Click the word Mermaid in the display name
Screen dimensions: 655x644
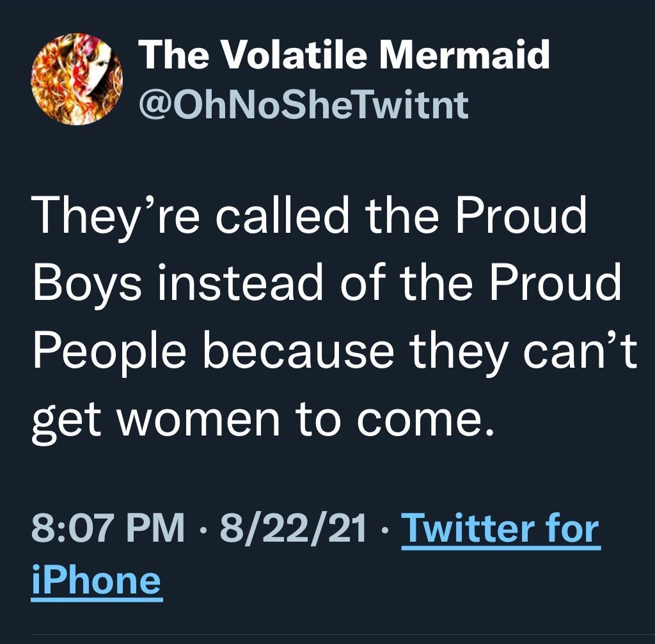(x=464, y=55)
